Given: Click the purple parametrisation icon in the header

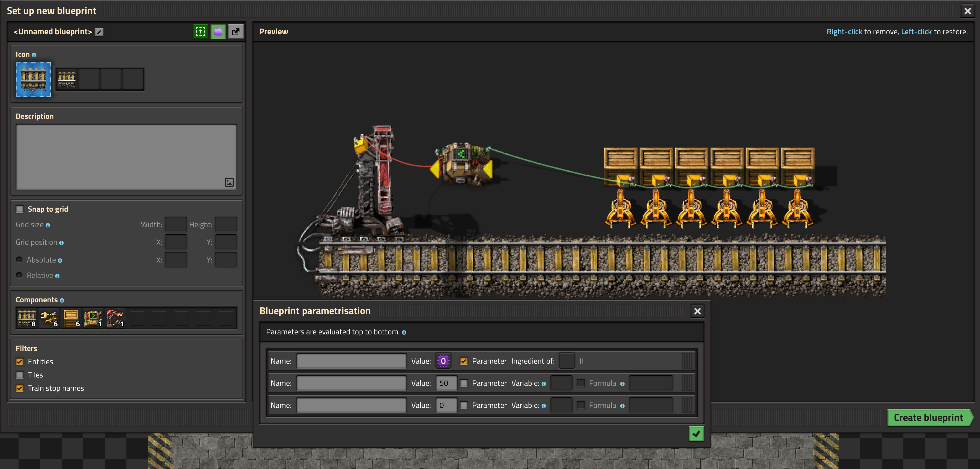Looking at the screenshot, I should tap(218, 32).
